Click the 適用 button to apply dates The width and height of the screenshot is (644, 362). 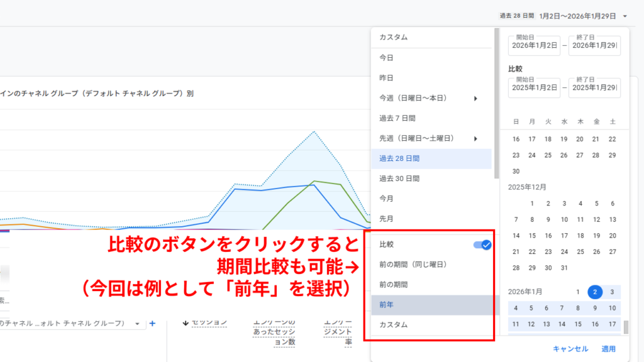(x=608, y=349)
